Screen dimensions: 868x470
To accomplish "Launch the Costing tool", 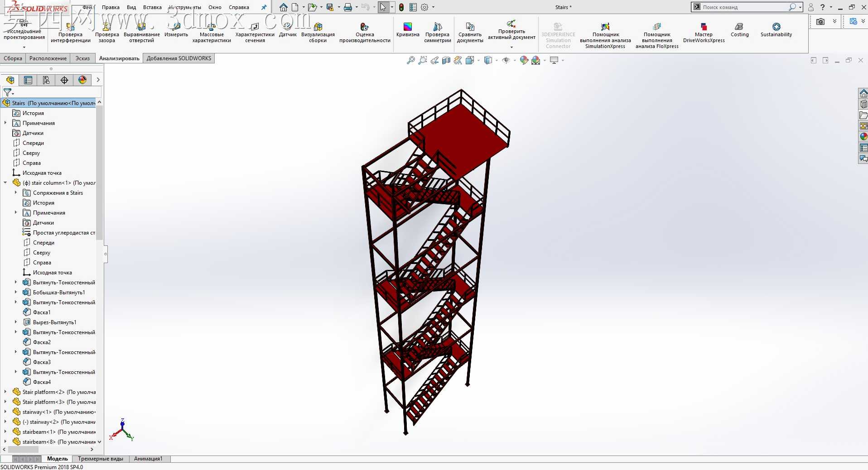I will click(739, 30).
